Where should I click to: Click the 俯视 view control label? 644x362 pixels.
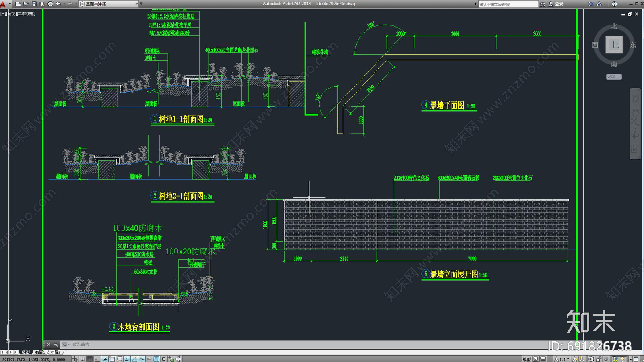11,14
